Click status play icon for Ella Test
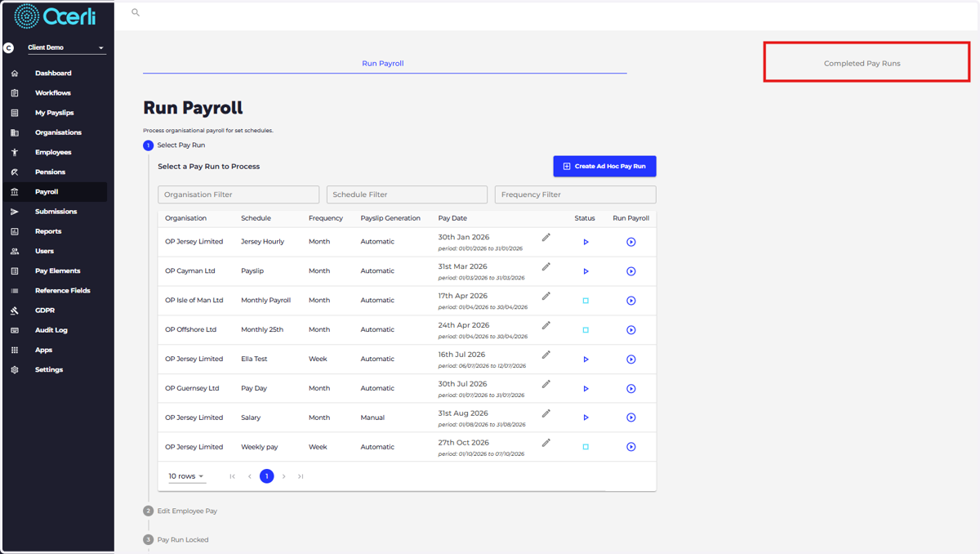The image size is (980, 554). [586, 360]
